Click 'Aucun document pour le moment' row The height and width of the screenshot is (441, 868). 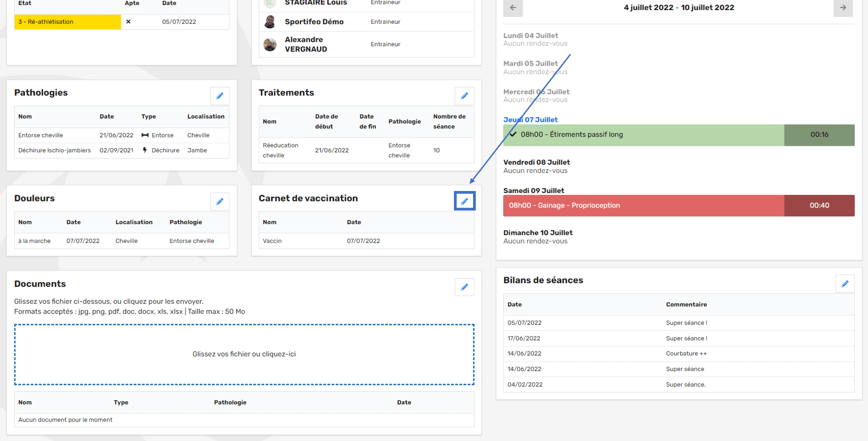click(x=244, y=420)
